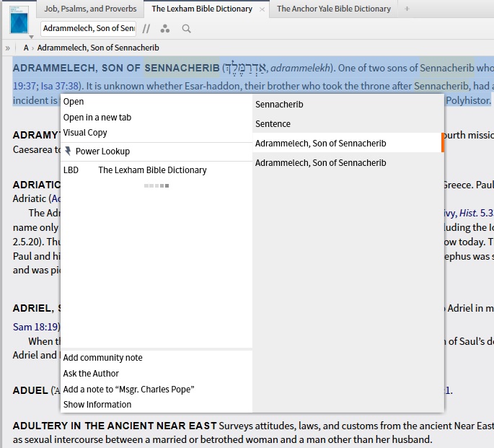Click the ADRIEL entry heading
494x448 pixels.
(x=33, y=308)
